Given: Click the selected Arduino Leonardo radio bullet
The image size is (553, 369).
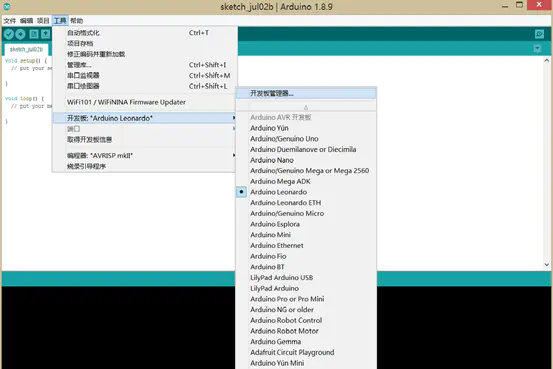Looking at the screenshot, I should tap(241, 192).
